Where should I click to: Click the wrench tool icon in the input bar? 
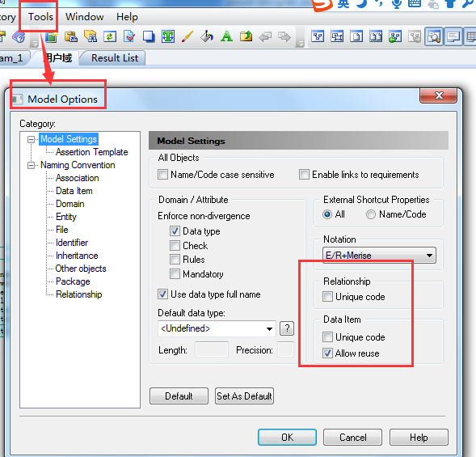click(x=469, y=3)
